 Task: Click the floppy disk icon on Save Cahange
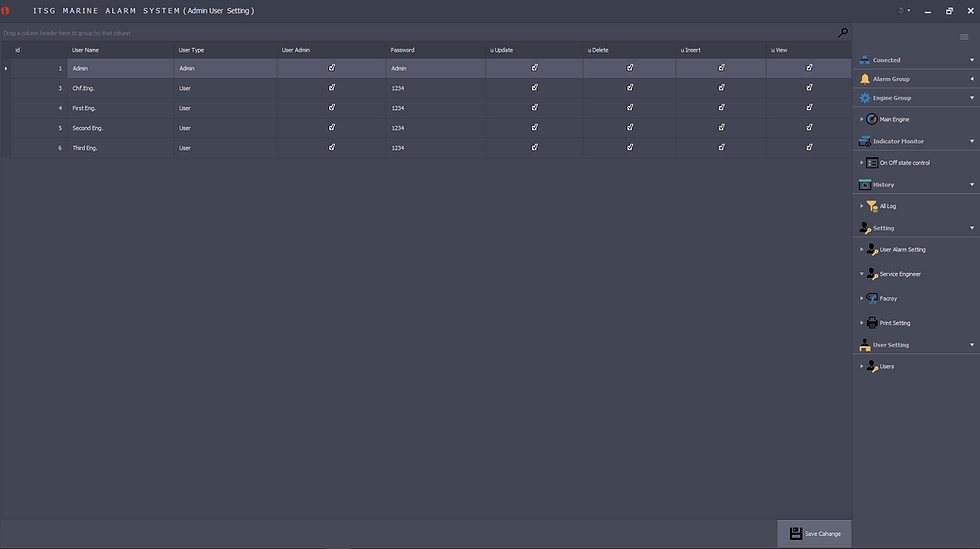click(795, 533)
